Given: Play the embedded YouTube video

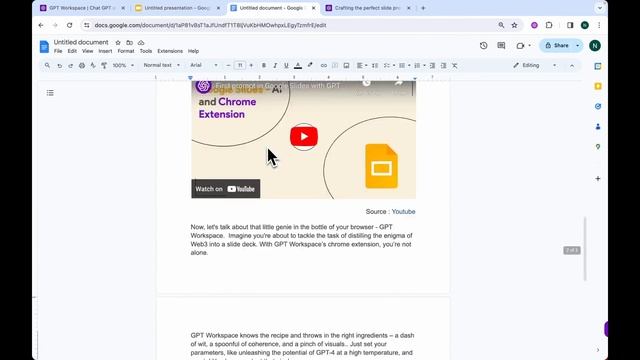Looking at the screenshot, I should point(304,137).
